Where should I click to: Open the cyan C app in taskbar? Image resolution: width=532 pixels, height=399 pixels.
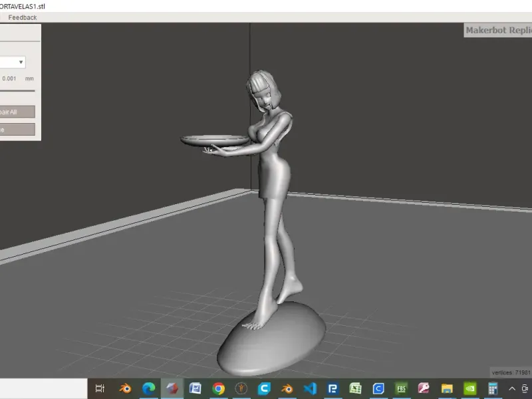click(x=264, y=388)
